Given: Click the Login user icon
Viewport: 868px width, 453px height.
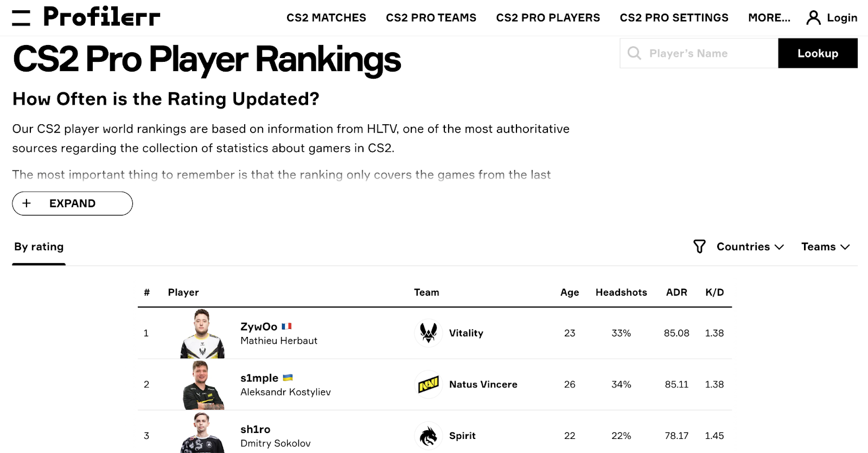Looking at the screenshot, I should (x=813, y=18).
